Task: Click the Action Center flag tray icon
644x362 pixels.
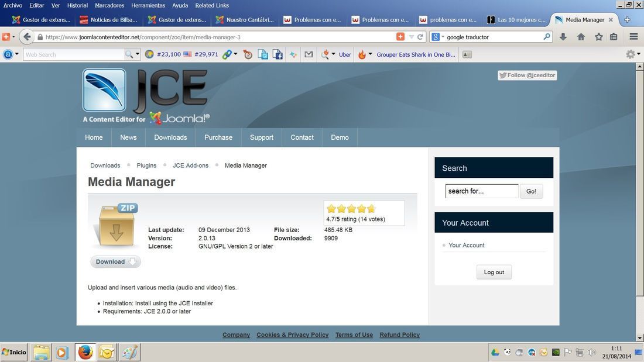Action: tap(568, 352)
